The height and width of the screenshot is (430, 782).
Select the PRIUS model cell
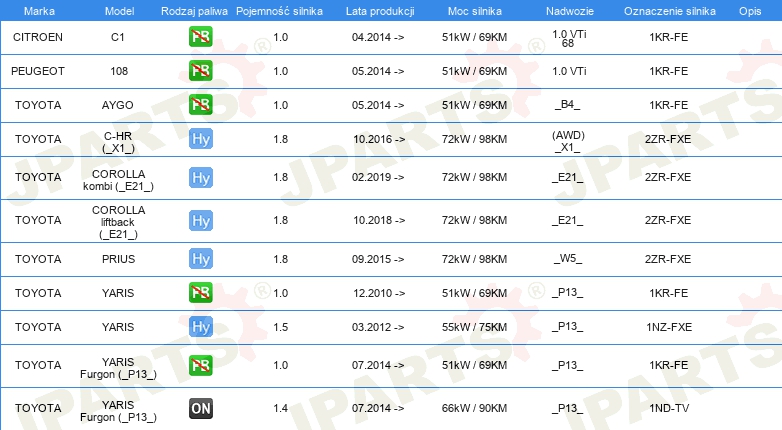pos(119,259)
